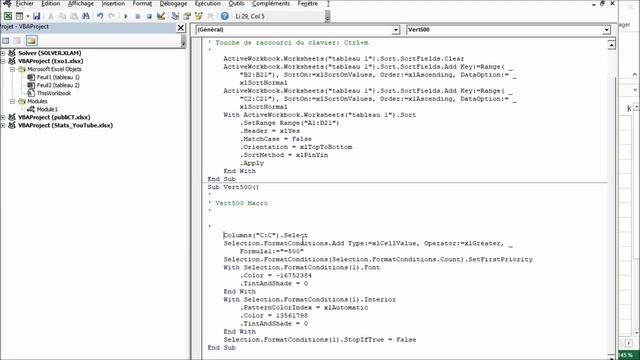
Task: Open the Exécution menu
Action: point(208,4)
